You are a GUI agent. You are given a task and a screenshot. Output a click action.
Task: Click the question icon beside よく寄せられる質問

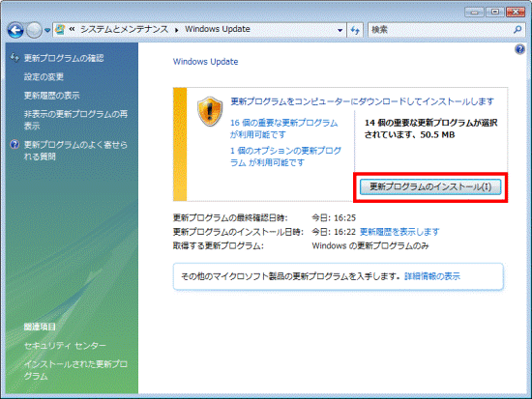point(15,144)
